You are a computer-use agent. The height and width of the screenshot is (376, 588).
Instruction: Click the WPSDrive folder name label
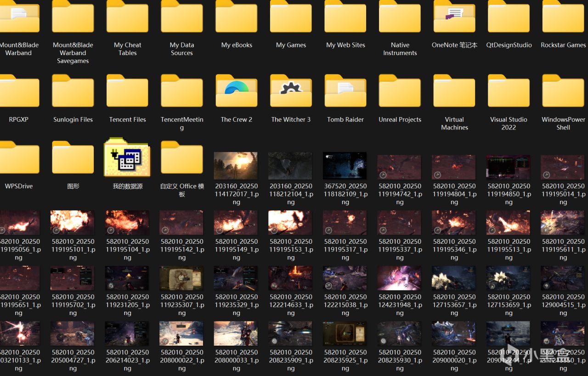[19, 186]
